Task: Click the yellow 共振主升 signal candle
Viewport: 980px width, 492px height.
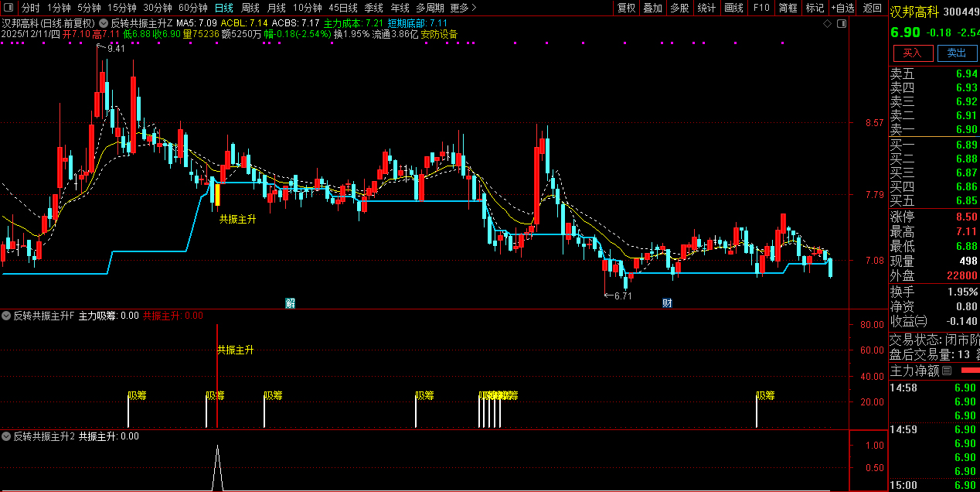Action: pos(218,194)
